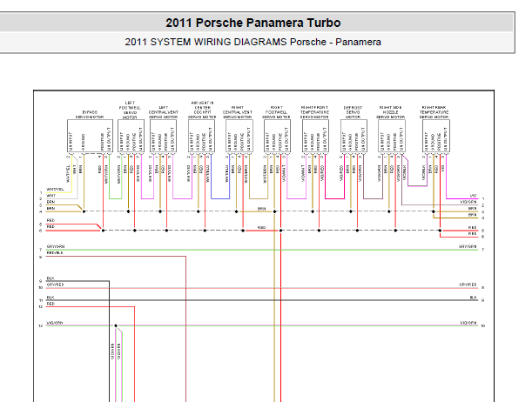Click the RED label at left connector 12
Image resolution: width=532 pixels, height=402 pixels.
pyautogui.click(x=51, y=304)
